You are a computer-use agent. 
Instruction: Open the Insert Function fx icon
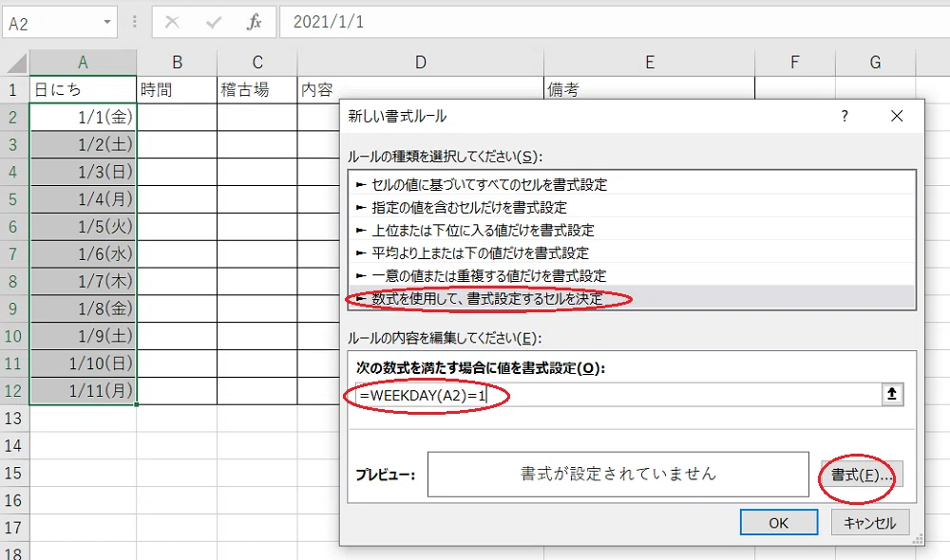coord(254,23)
